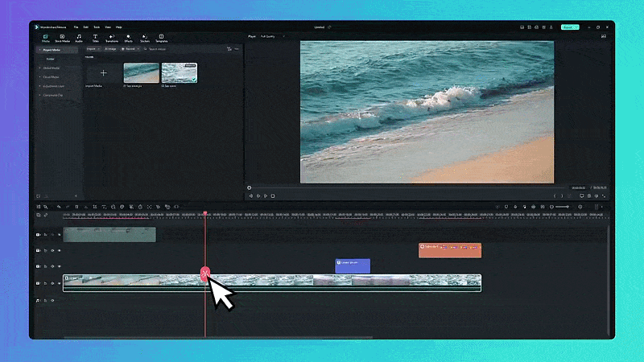Image resolution: width=644 pixels, height=362 pixels.
Task: Click the undo arrow in timeline toolbar
Action: click(59, 207)
